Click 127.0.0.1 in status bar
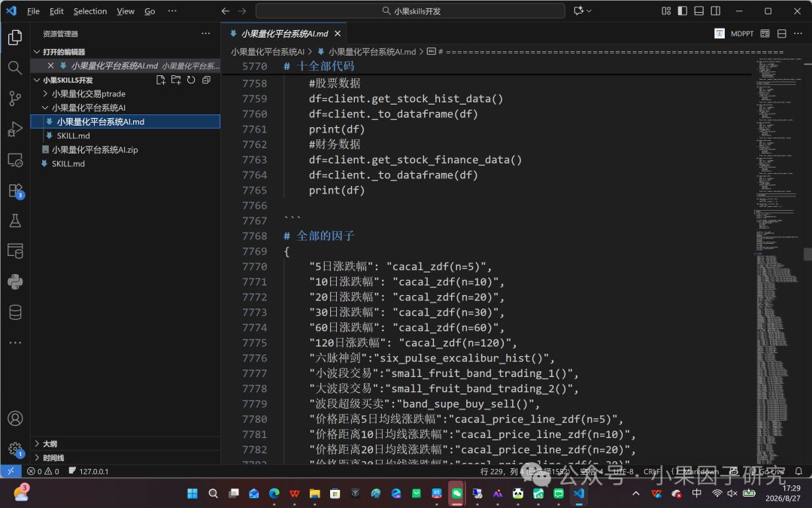 pos(89,471)
